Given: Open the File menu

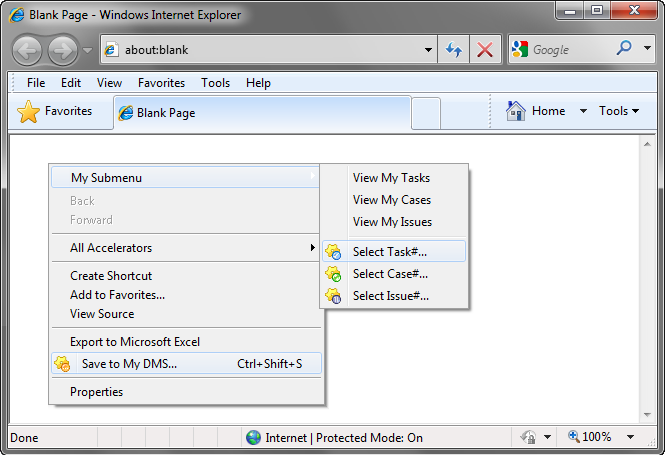Looking at the screenshot, I should point(36,83).
